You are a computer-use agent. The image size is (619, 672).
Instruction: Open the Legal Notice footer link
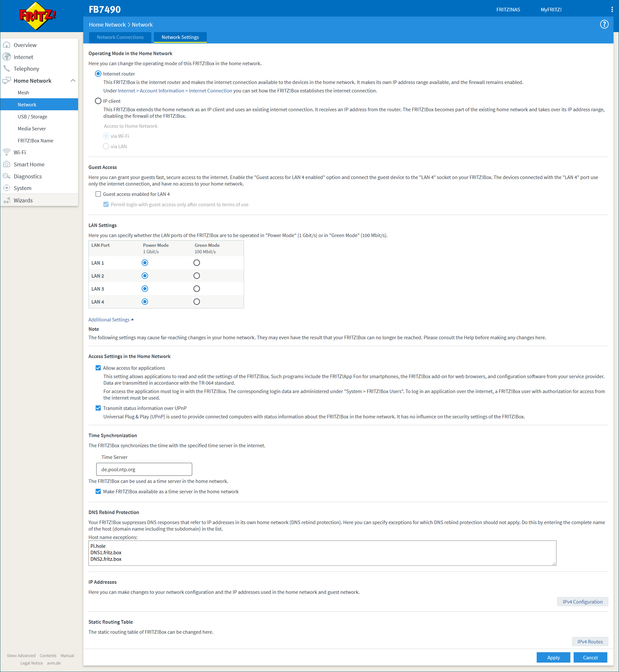click(x=31, y=663)
